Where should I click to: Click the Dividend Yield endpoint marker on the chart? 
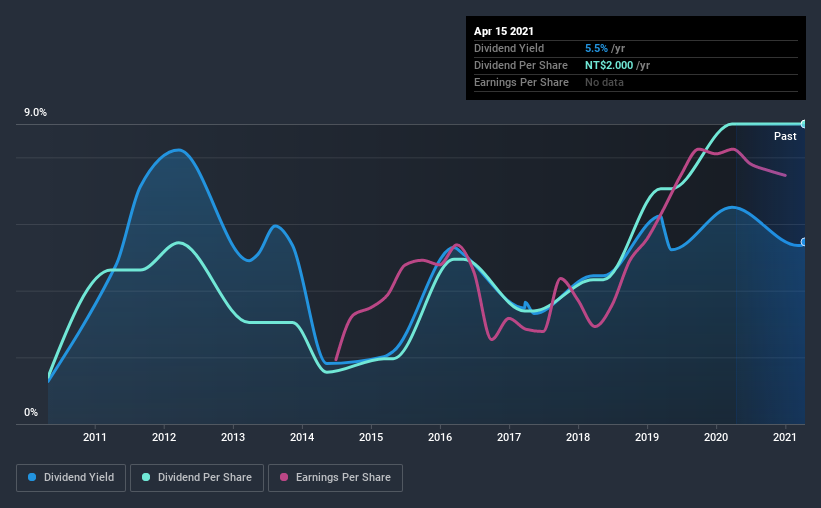[x=804, y=242]
